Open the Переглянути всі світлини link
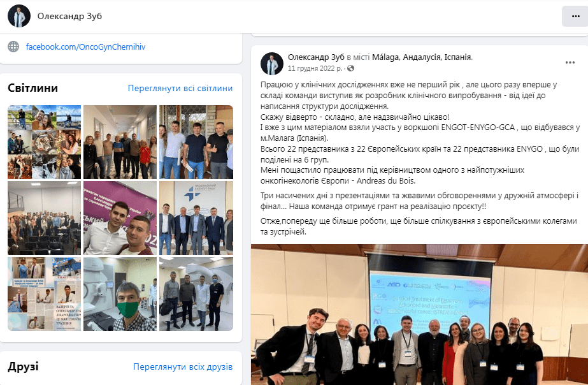 180,88
